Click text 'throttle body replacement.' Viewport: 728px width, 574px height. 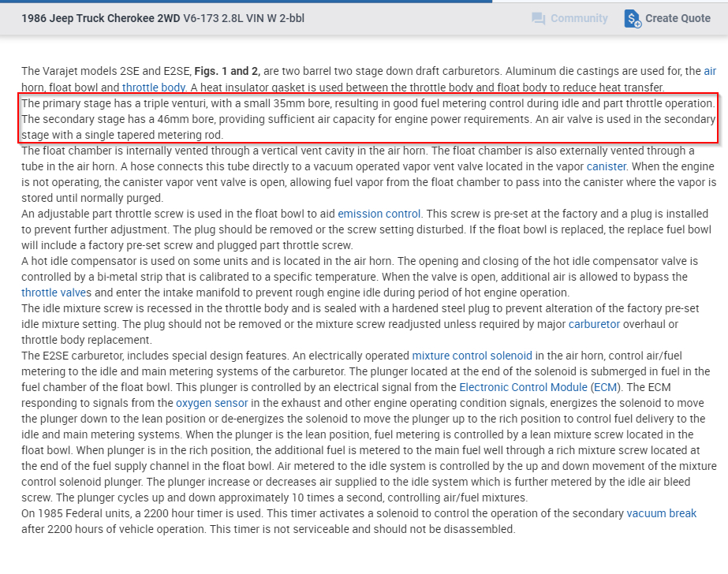tap(87, 340)
